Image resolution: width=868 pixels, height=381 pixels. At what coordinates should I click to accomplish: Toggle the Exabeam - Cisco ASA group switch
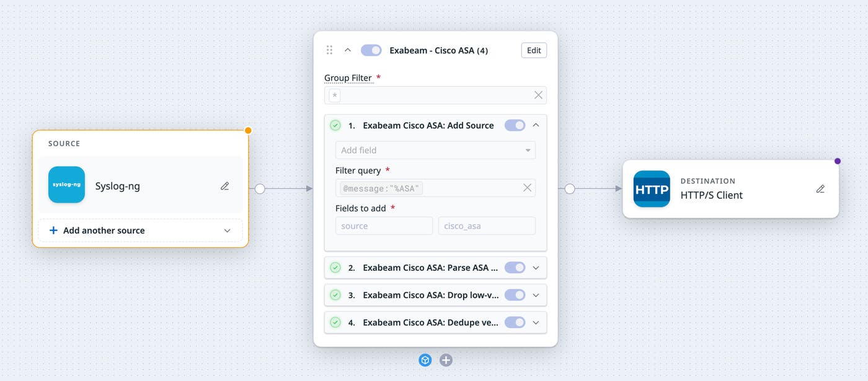tap(371, 50)
